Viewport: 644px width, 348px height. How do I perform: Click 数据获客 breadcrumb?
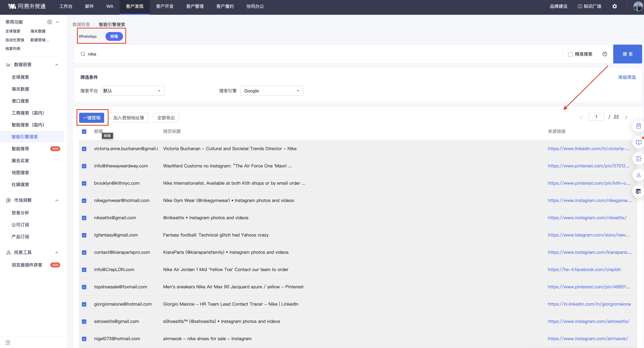tap(81, 24)
